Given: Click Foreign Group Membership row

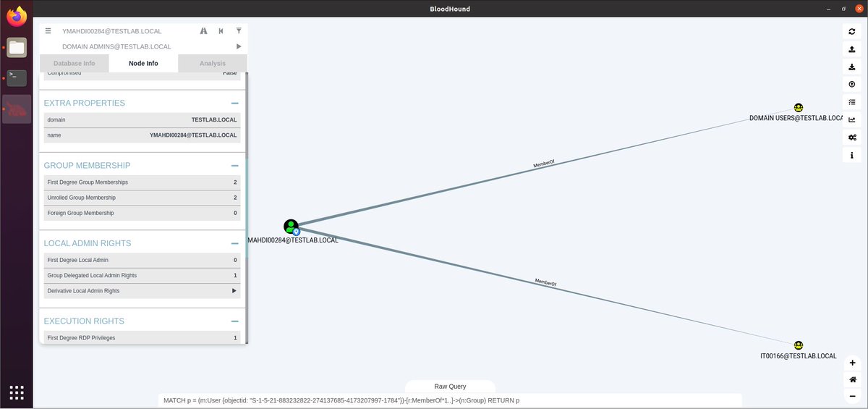Looking at the screenshot, I should click(x=142, y=213).
